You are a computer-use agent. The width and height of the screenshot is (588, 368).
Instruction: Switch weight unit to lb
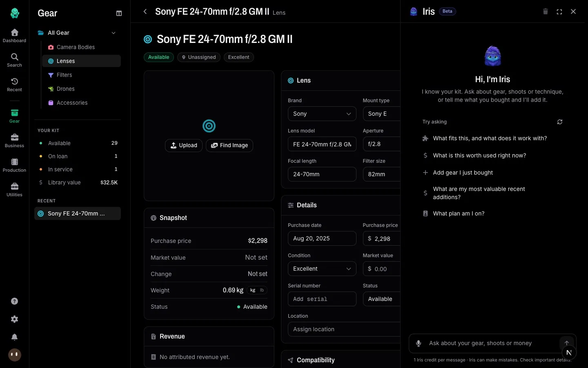[x=262, y=290]
